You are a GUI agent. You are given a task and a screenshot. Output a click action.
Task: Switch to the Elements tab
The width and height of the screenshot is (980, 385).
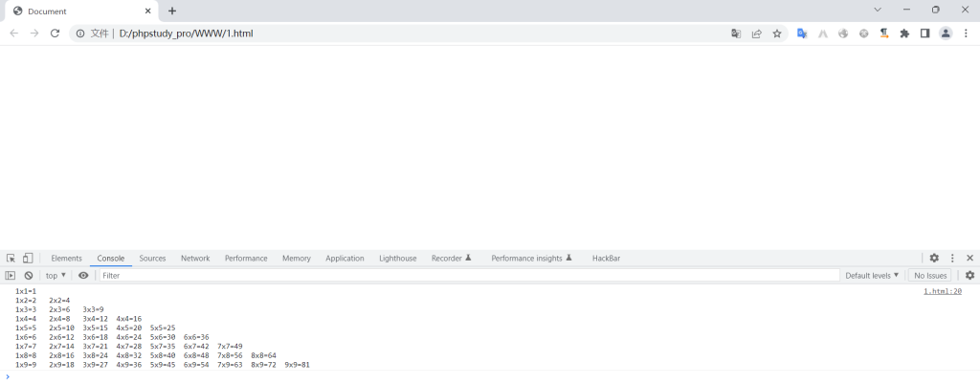tap(66, 258)
